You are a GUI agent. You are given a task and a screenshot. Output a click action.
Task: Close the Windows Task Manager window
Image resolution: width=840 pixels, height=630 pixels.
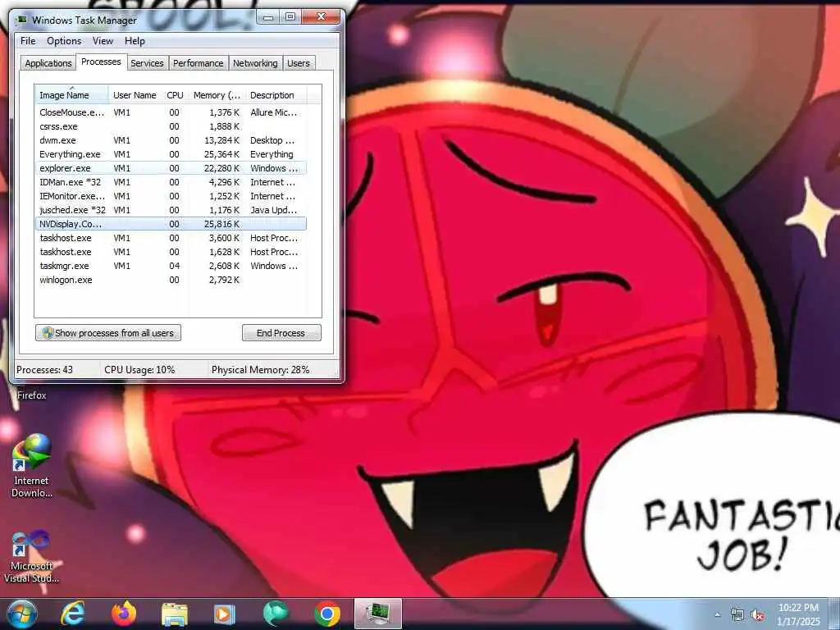point(321,18)
